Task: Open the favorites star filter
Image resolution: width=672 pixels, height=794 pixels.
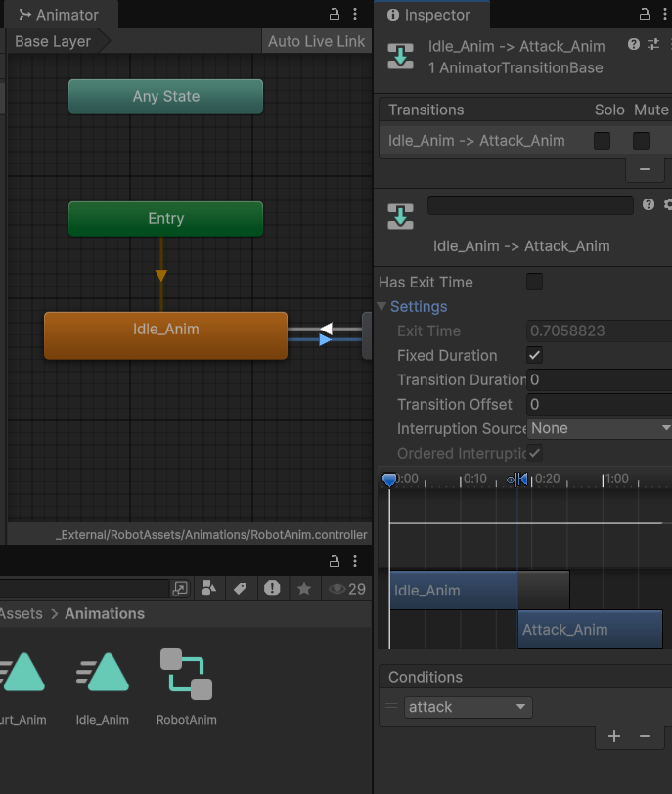Action: coord(304,589)
